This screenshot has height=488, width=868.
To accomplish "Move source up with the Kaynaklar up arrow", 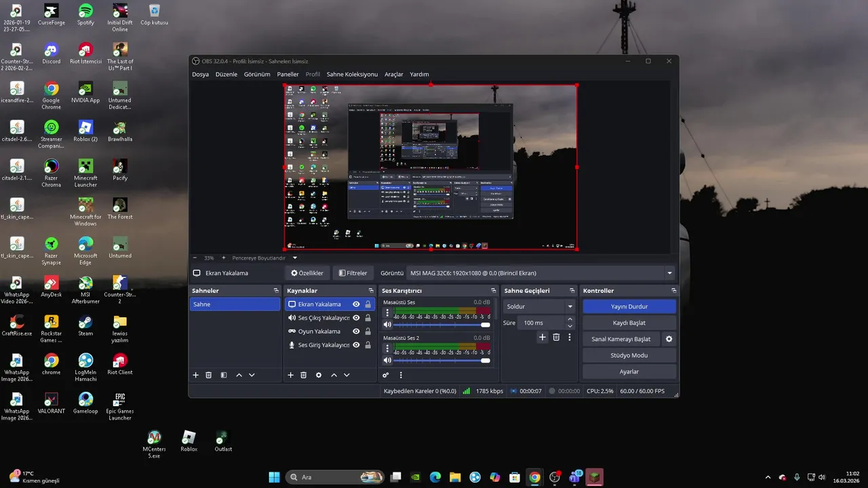I will [334, 375].
